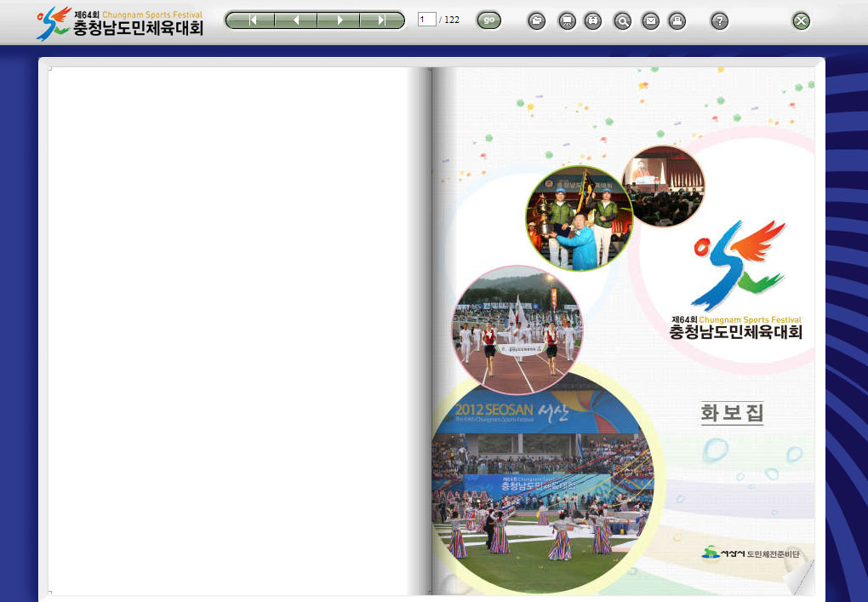
Task: Jump to the first page
Action: (x=253, y=20)
